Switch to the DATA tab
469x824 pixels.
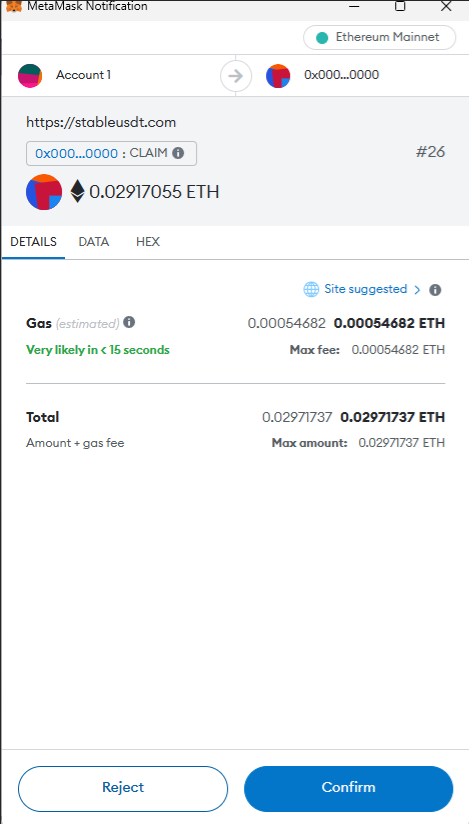[94, 242]
